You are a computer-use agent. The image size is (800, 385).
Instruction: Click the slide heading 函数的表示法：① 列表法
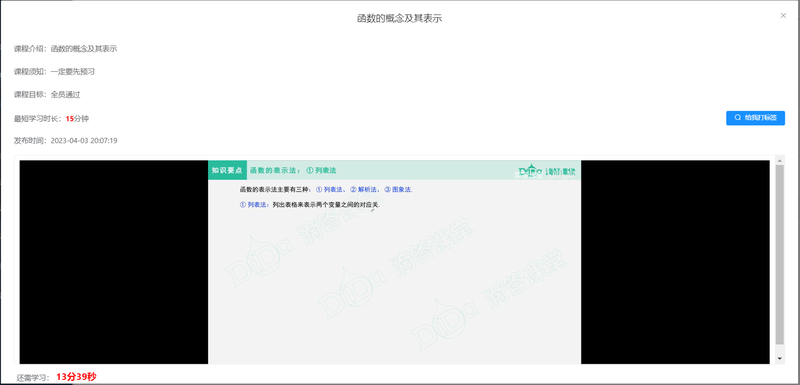click(293, 170)
